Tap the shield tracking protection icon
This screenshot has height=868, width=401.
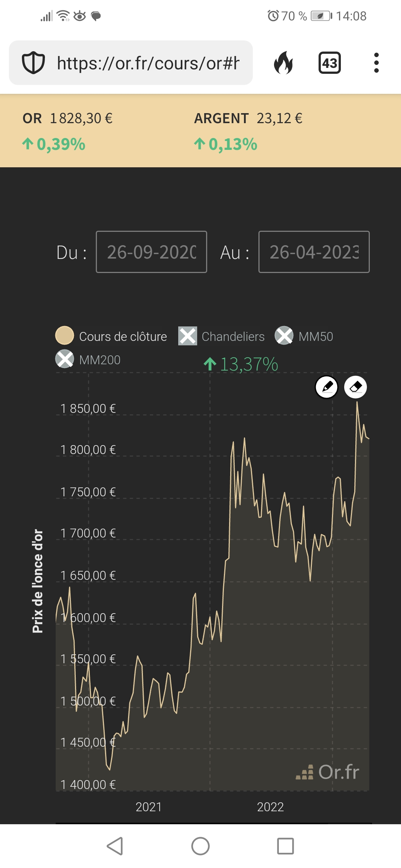[33, 63]
